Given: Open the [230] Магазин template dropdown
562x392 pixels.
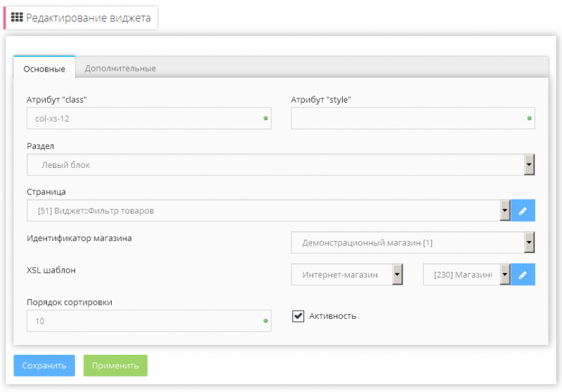Looking at the screenshot, I should tap(466, 275).
